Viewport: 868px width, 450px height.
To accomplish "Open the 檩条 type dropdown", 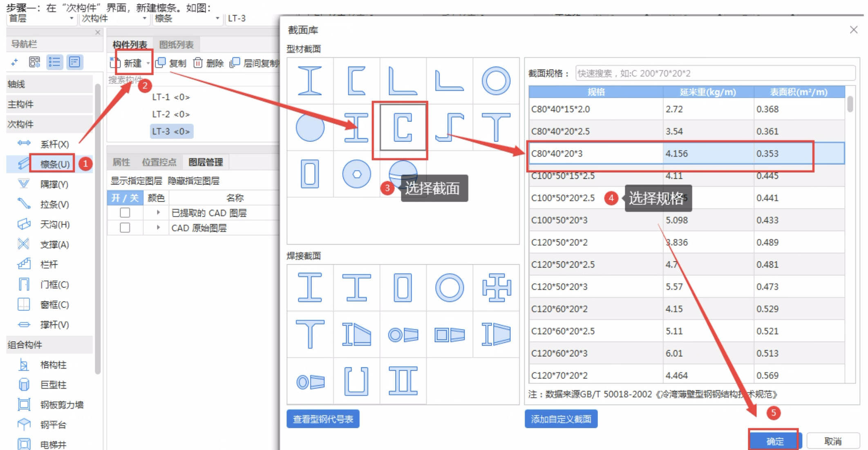I will [187, 18].
